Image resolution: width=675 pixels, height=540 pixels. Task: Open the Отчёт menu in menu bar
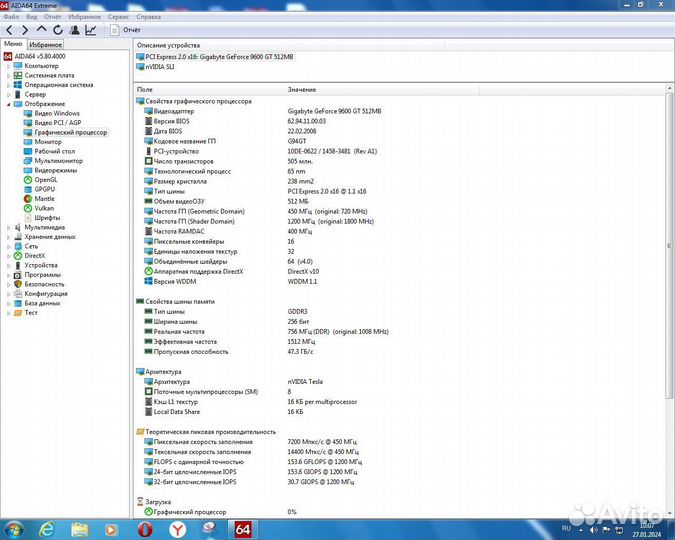point(53,17)
